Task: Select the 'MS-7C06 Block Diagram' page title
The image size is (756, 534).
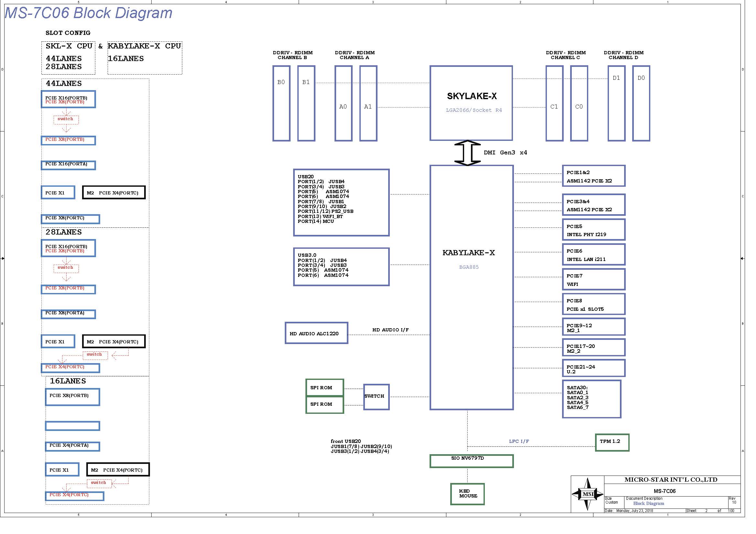Action: [88, 13]
